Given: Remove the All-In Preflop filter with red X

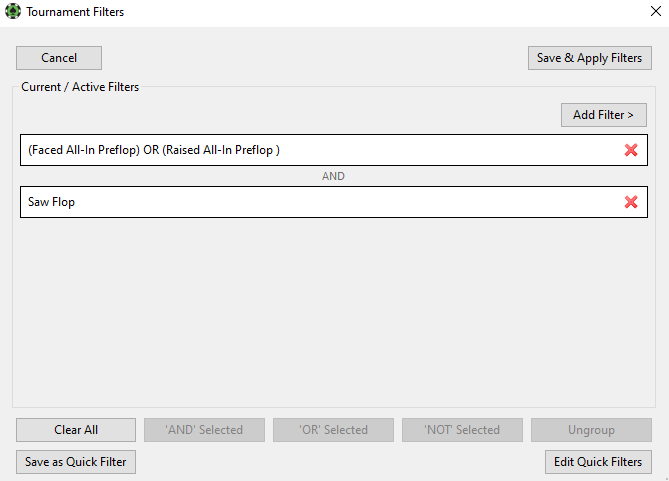Looking at the screenshot, I should (631, 150).
